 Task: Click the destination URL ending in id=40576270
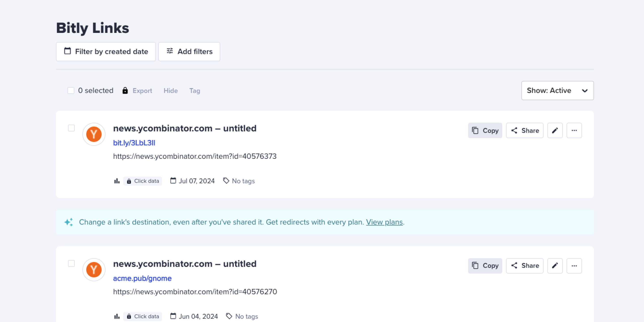(195, 292)
